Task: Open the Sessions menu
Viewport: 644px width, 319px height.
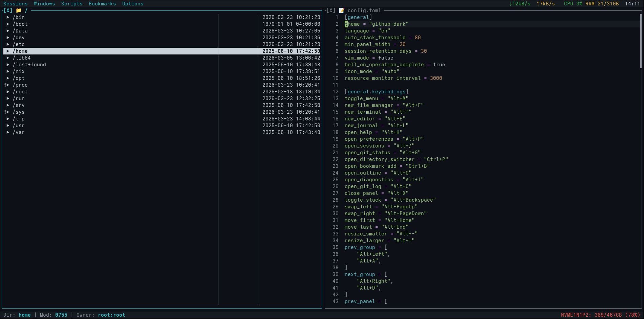Action: tap(16, 4)
